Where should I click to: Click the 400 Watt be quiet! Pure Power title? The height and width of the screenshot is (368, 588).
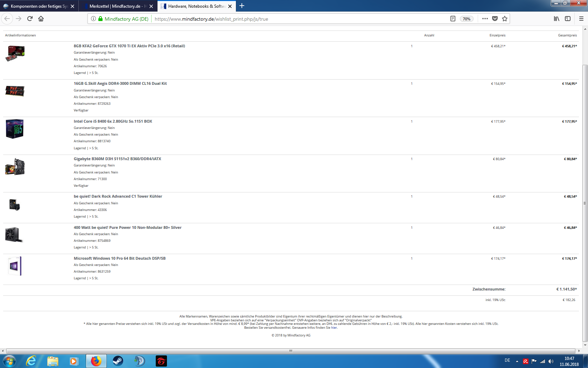point(127,227)
